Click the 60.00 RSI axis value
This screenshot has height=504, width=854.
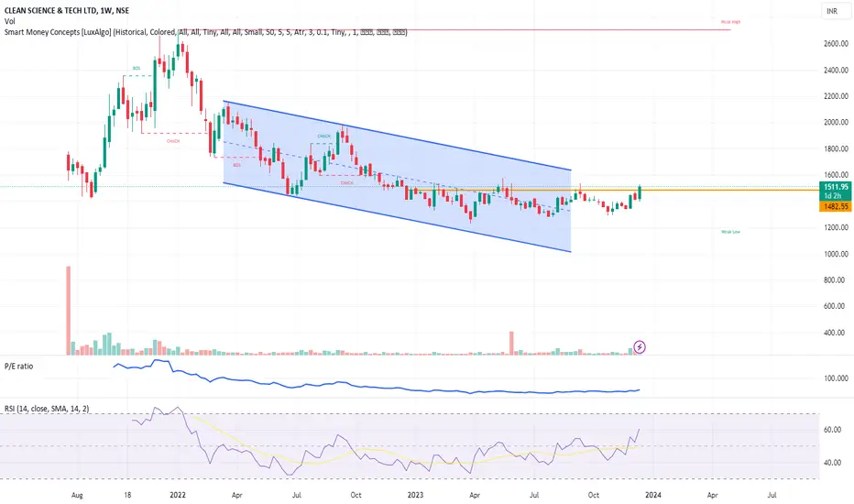point(832,430)
